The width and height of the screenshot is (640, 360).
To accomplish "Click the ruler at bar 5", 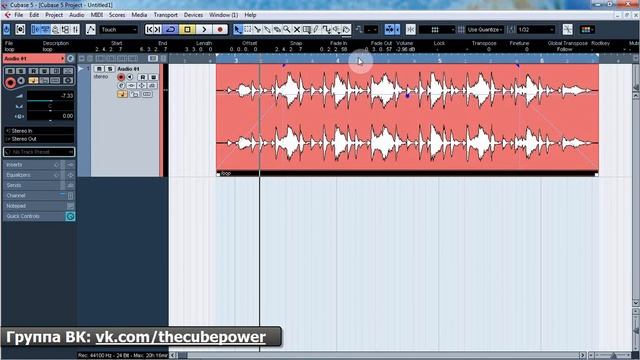I will [440, 60].
